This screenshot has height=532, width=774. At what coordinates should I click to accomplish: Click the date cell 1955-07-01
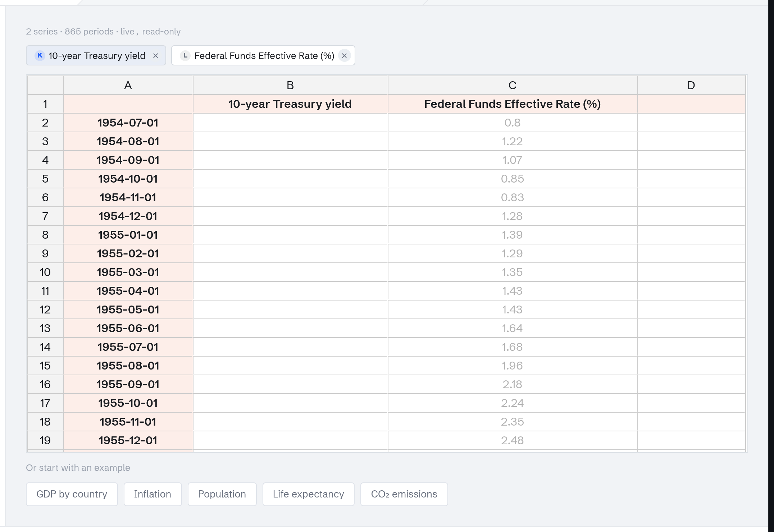tap(128, 347)
